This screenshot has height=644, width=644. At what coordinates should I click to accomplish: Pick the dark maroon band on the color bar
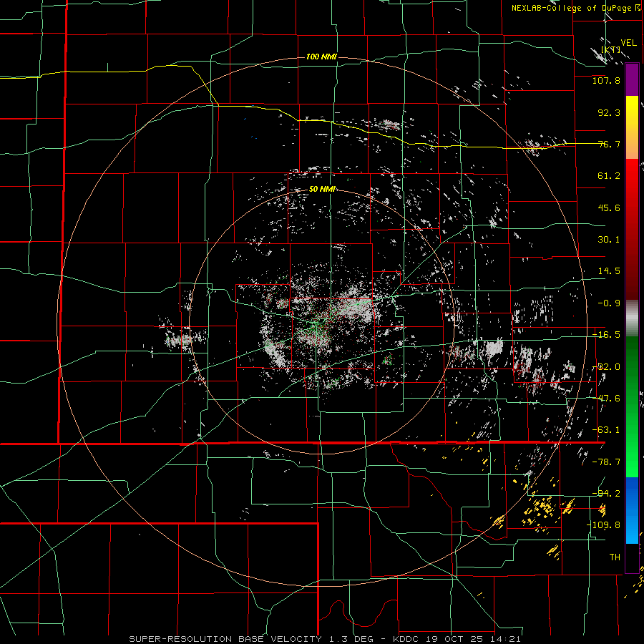tap(632, 283)
